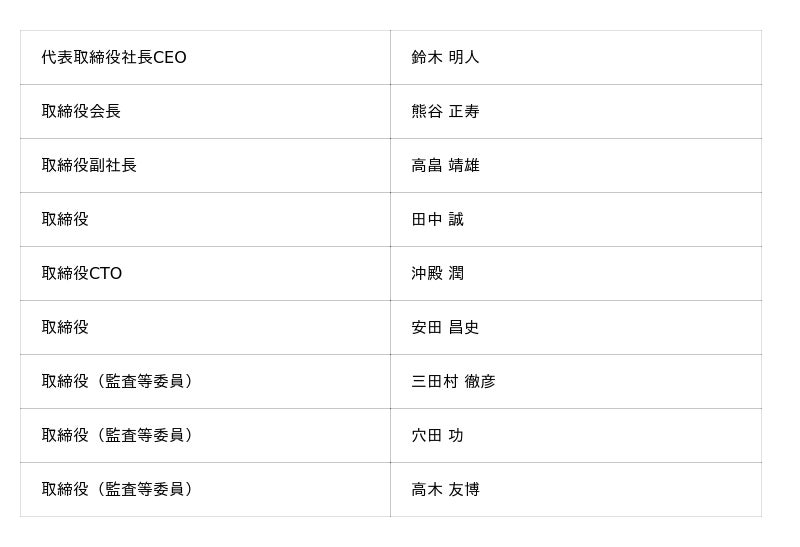Select the name 安田 昌史
This screenshot has width=800, height=547.
point(445,328)
